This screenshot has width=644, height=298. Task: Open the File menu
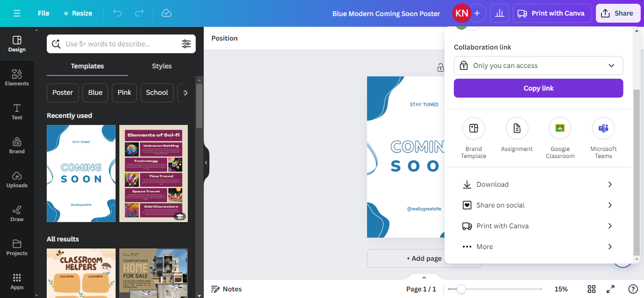pyautogui.click(x=44, y=13)
